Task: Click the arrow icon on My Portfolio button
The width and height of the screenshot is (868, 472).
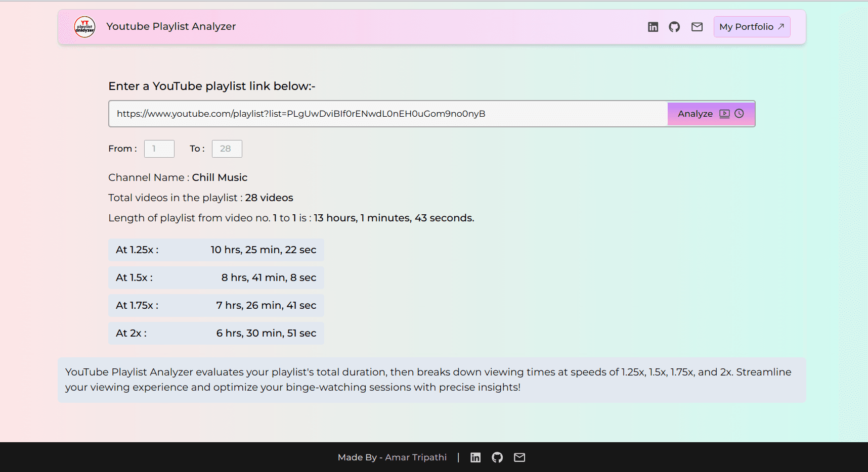Action: click(x=780, y=26)
